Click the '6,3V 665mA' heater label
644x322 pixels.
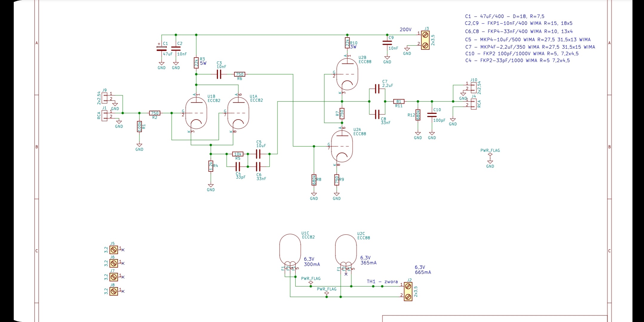(x=423, y=270)
